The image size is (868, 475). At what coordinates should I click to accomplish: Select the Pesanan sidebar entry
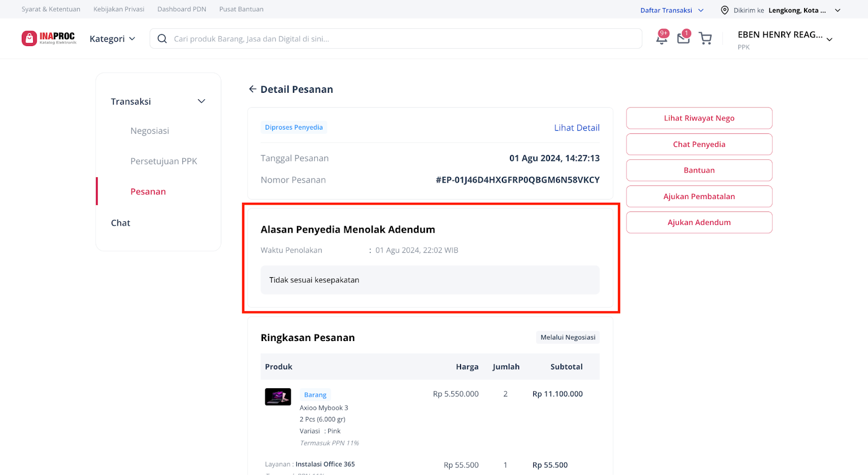coord(148,191)
